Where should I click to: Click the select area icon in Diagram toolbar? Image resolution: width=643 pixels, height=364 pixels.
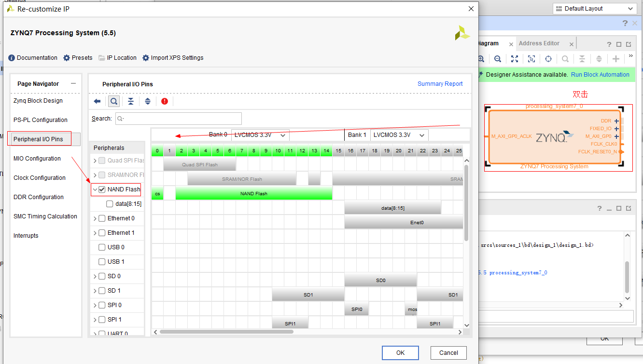point(531,59)
